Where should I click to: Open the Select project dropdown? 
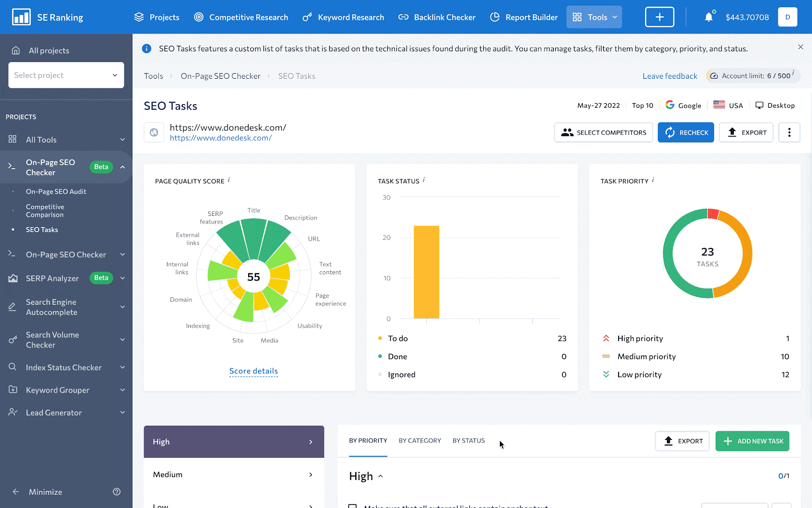coord(66,75)
